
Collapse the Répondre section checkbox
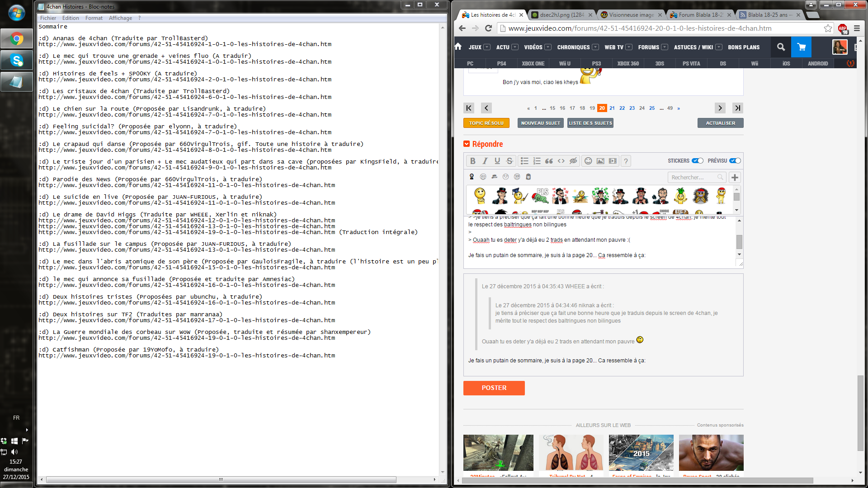(467, 144)
